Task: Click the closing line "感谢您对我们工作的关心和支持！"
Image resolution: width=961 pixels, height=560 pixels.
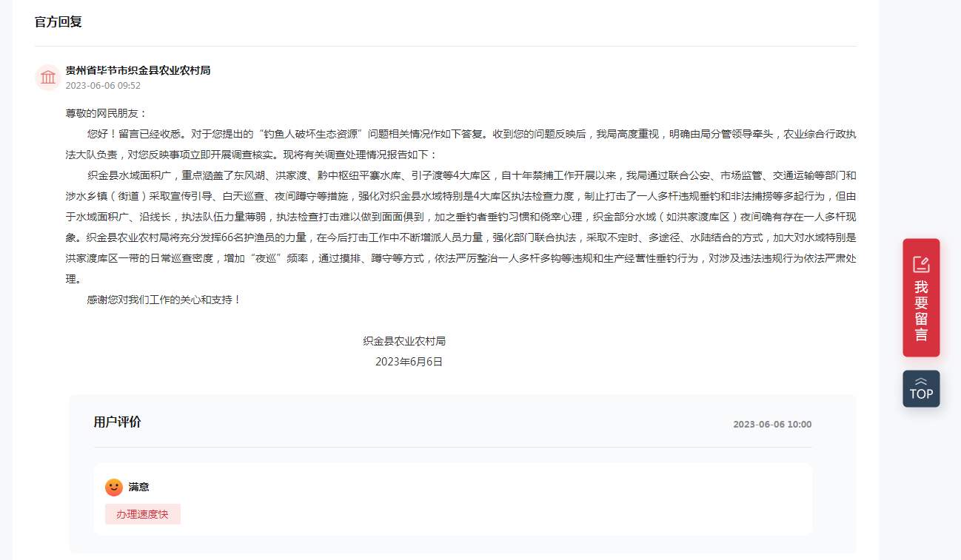Action: (x=164, y=300)
